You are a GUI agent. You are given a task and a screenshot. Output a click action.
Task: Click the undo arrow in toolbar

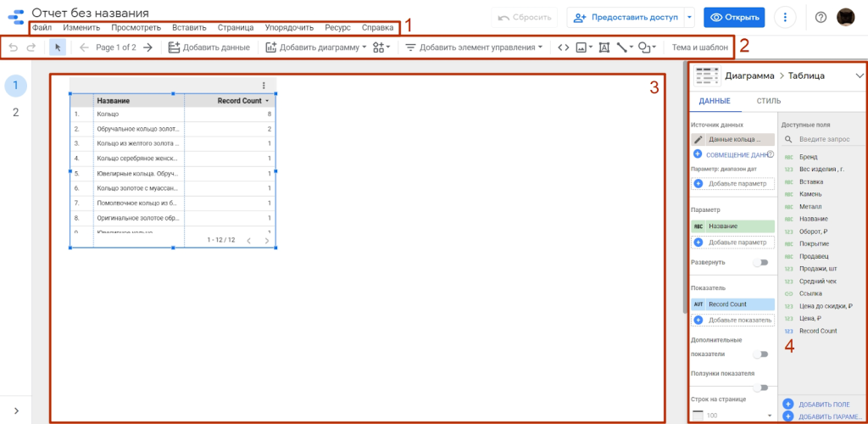(x=13, y=47)
